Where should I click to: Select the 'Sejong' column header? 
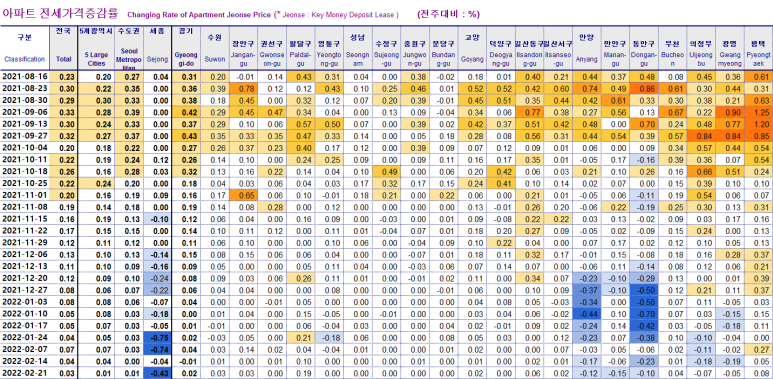click(x=157, y=48)
